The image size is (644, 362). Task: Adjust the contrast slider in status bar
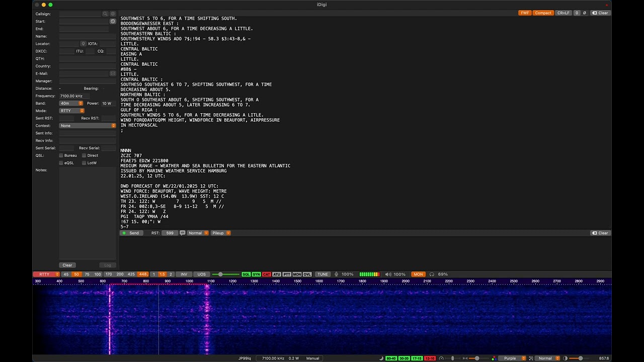[x=581, y=358]
